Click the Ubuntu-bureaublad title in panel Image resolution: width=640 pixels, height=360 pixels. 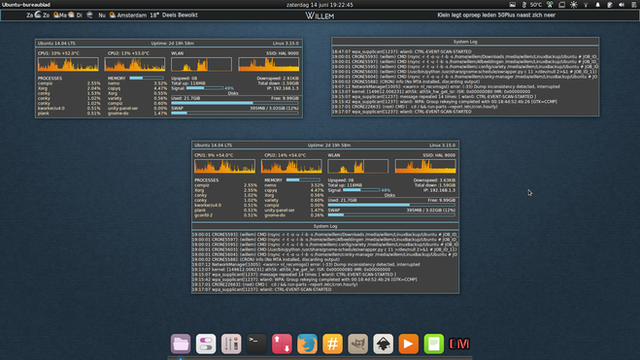point(26,5)
